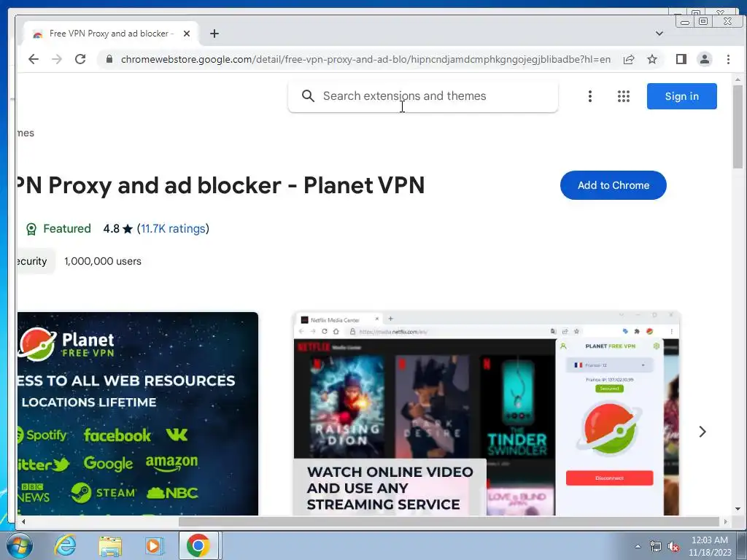Share this page from the address bar

tap(629, 59)
